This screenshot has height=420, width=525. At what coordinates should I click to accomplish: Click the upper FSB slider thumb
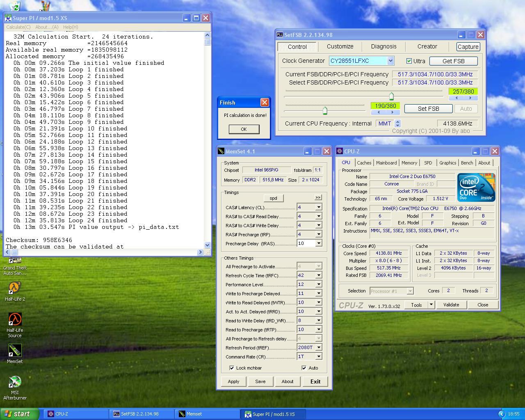[x=391, y=96]
